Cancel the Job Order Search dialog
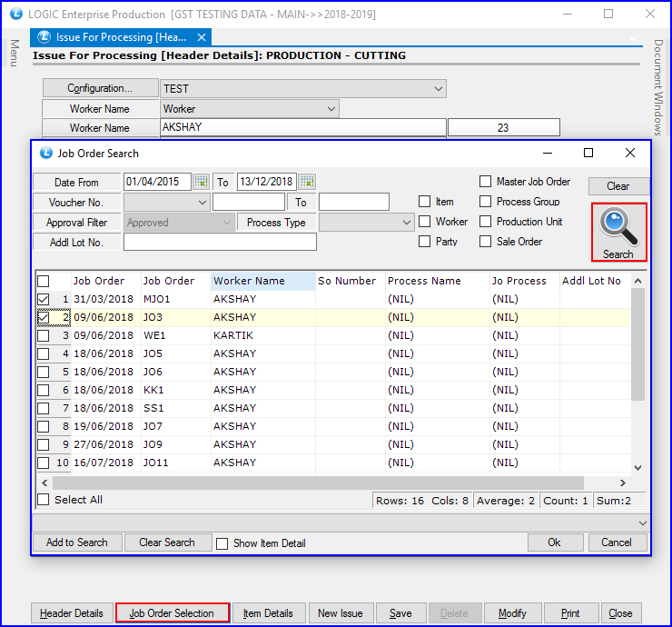Viewport: 672px width, 627px height. [617, 542]
